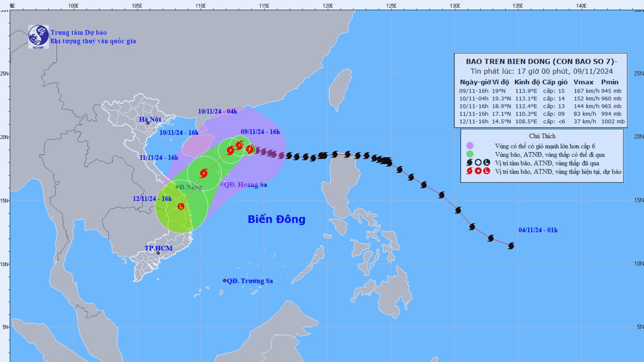Click the black past-position legend symbols
The image size is (644, 362).
pos(478,162)
